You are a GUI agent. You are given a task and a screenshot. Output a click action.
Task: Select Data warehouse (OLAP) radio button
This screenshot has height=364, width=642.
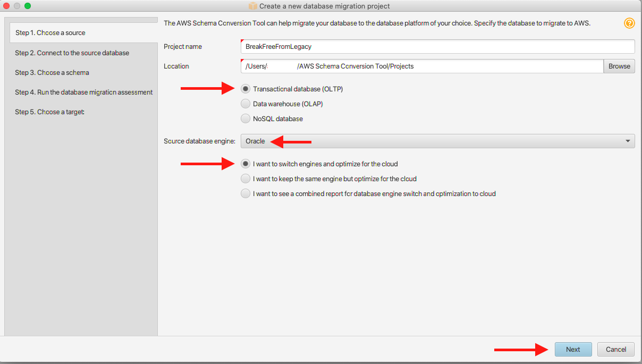click(245, 104)
